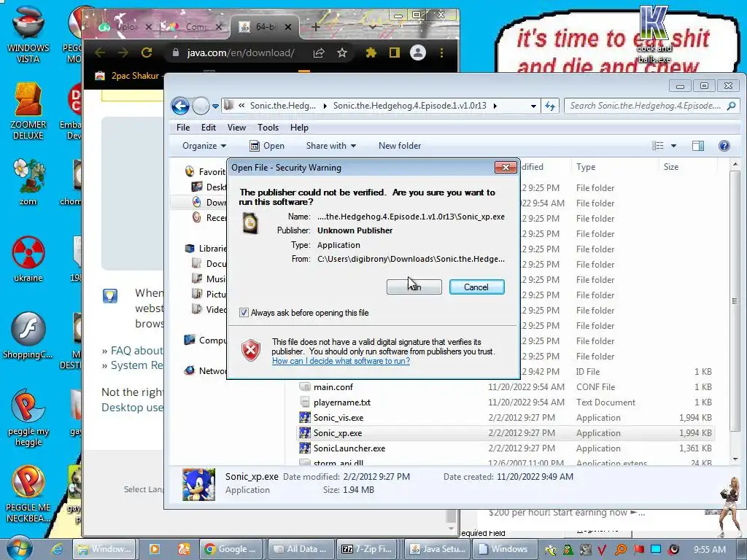
Task: Open the Organize dropdown menu
Action: pos(204,146)
